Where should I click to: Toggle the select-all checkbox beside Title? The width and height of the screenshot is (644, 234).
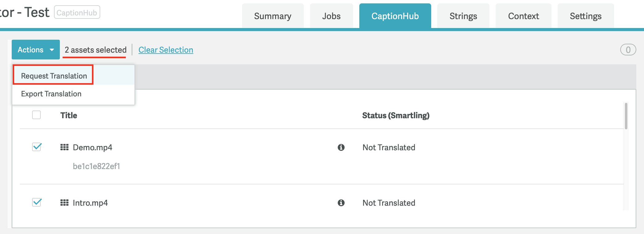tap(36, 115)
